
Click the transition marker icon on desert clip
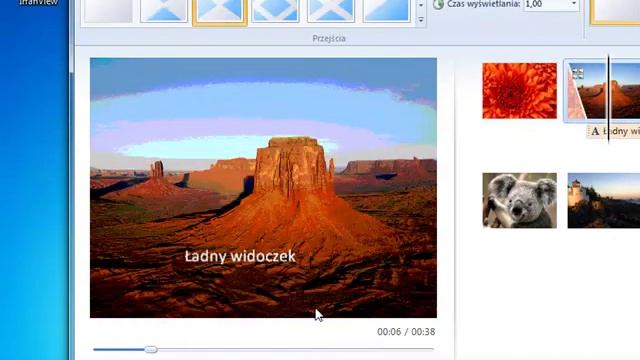coord(578,73)
